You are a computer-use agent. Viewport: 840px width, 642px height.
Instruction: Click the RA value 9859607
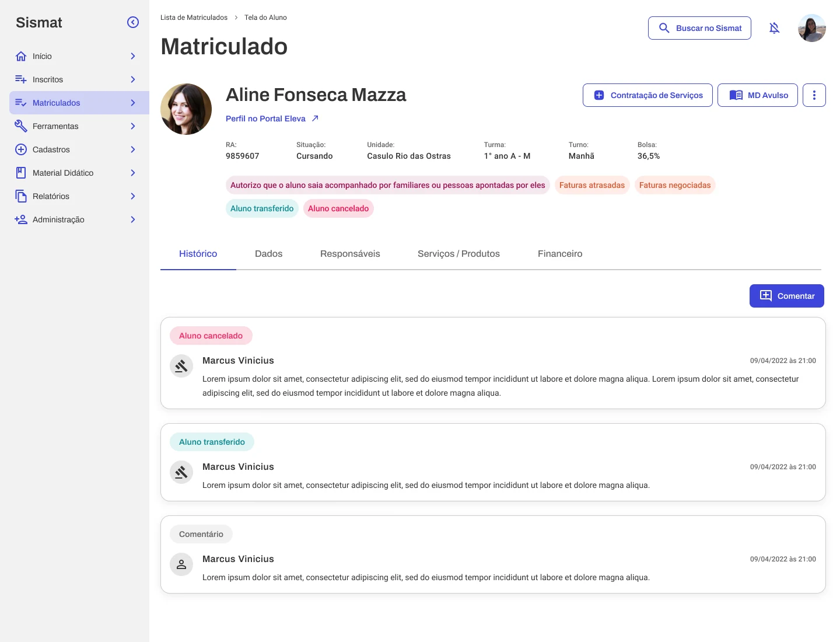[x=243, y=156]
